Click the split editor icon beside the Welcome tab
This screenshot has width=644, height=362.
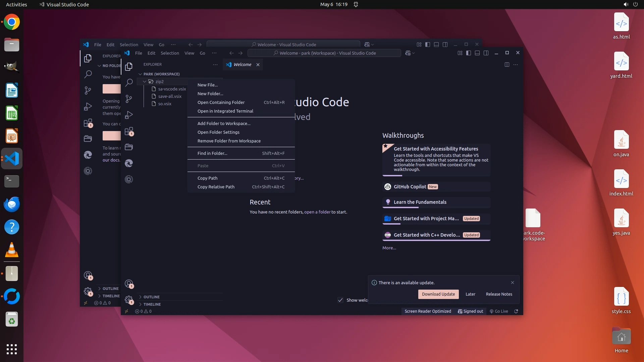click(x=507, y=65)
